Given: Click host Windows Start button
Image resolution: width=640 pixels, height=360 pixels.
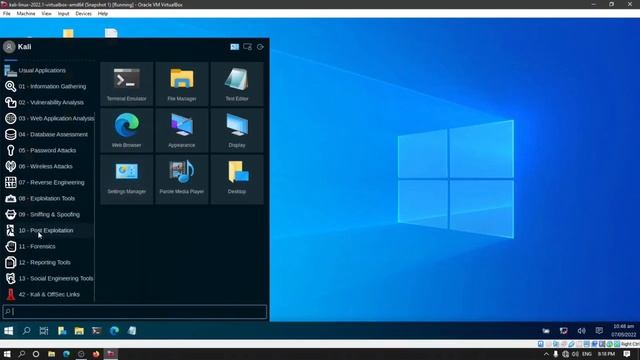Looking at the screenshot, I should click(x=7, y=354).
